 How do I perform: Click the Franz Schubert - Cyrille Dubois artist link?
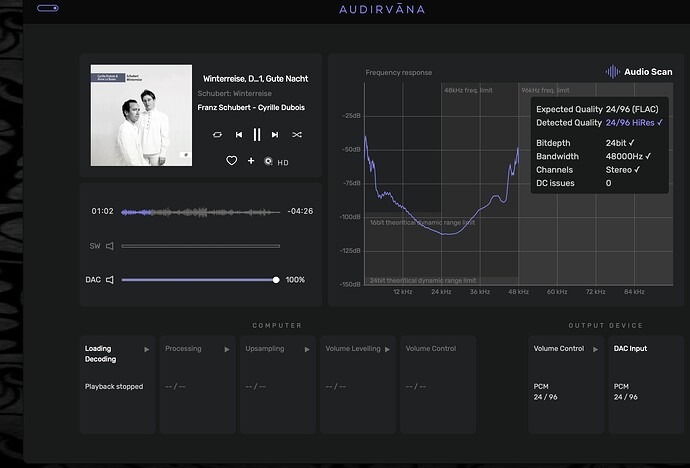(x=251, y=108)
